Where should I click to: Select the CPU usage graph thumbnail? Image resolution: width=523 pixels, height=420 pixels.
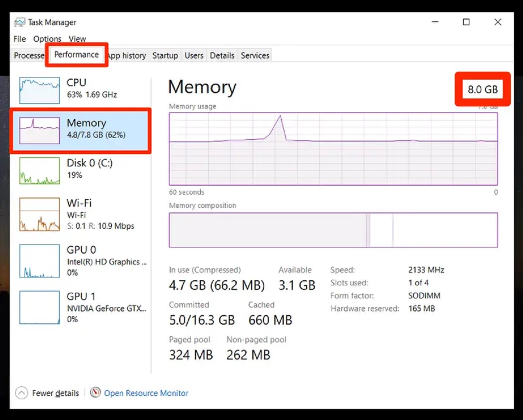[39, 90]
